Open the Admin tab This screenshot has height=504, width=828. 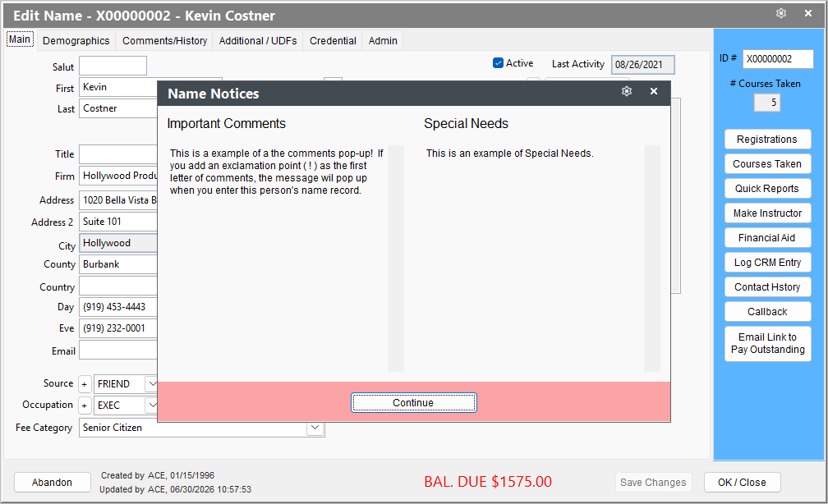coord(383,41)
